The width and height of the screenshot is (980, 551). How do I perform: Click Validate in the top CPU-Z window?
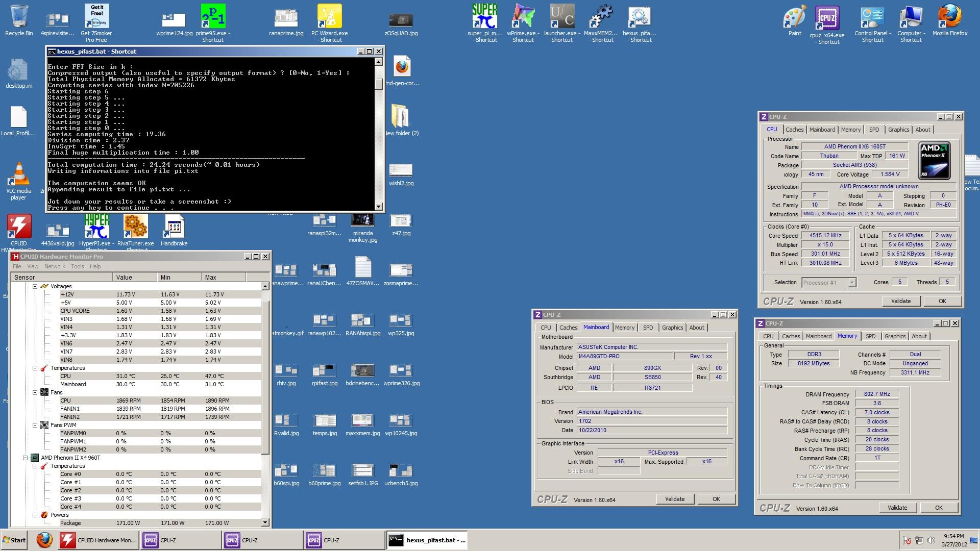[901, 301]
